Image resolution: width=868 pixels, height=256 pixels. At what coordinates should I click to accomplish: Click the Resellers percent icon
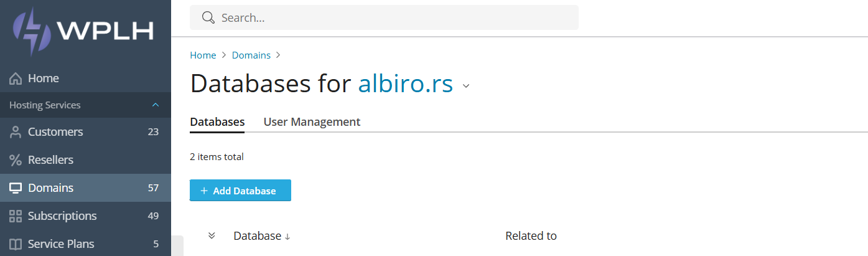coord(16,160)
